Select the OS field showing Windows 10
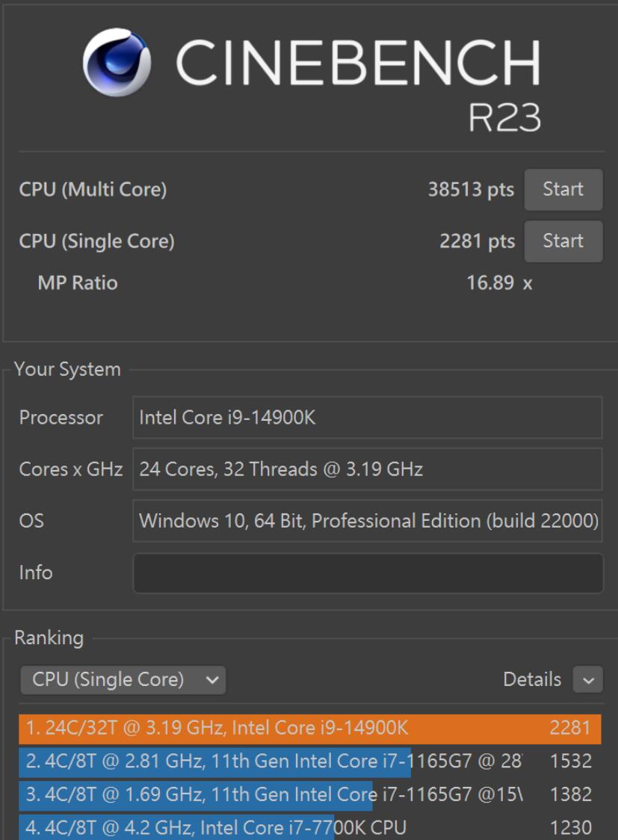 pyautogui.click(x=366, y=521)
